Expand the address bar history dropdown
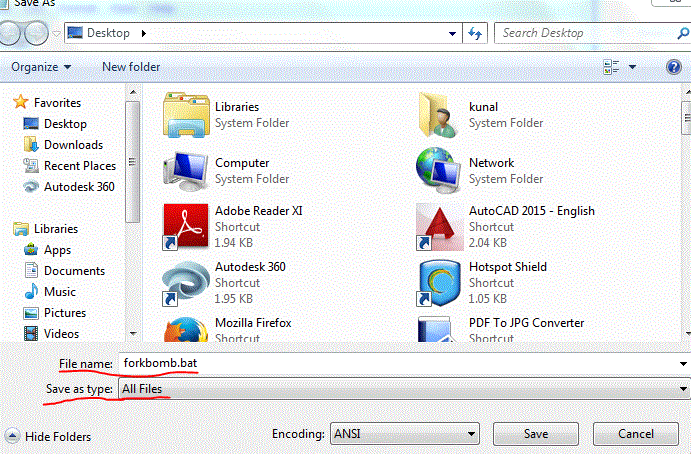Viewport: 691px width, 454px height. click(x=452, y=33)
